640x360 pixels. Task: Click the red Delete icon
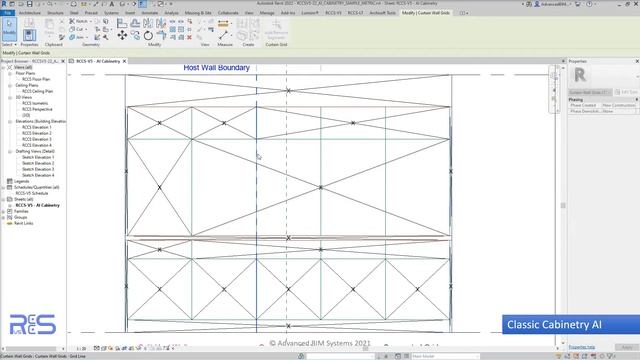tap(189, 37)
